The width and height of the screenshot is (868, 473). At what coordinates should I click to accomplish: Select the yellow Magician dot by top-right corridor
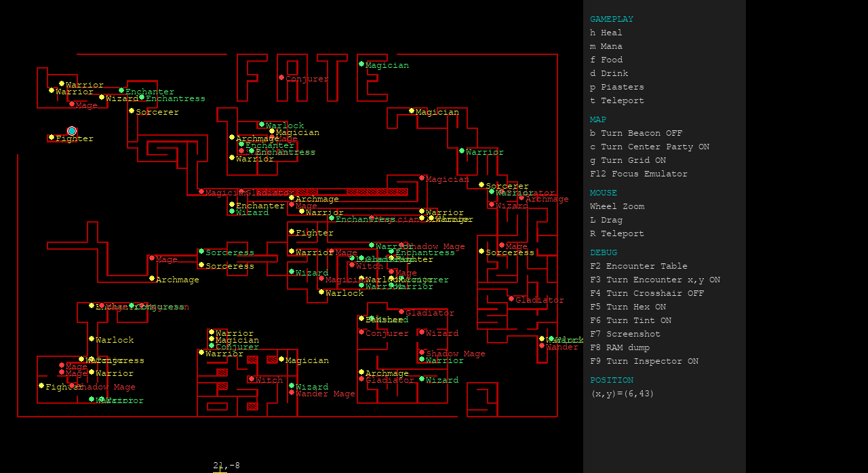(x=412, y=111)
